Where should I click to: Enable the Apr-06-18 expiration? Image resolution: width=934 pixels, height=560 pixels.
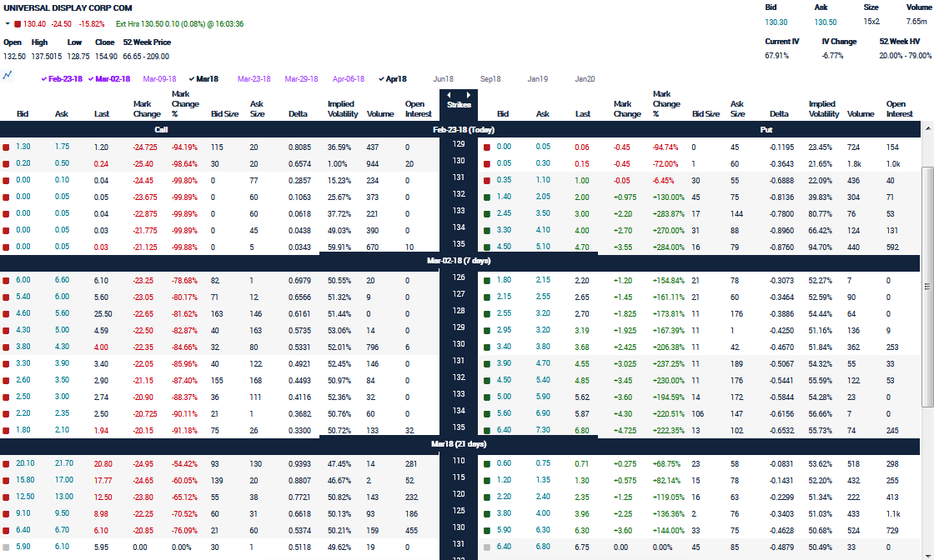[349, 79]
